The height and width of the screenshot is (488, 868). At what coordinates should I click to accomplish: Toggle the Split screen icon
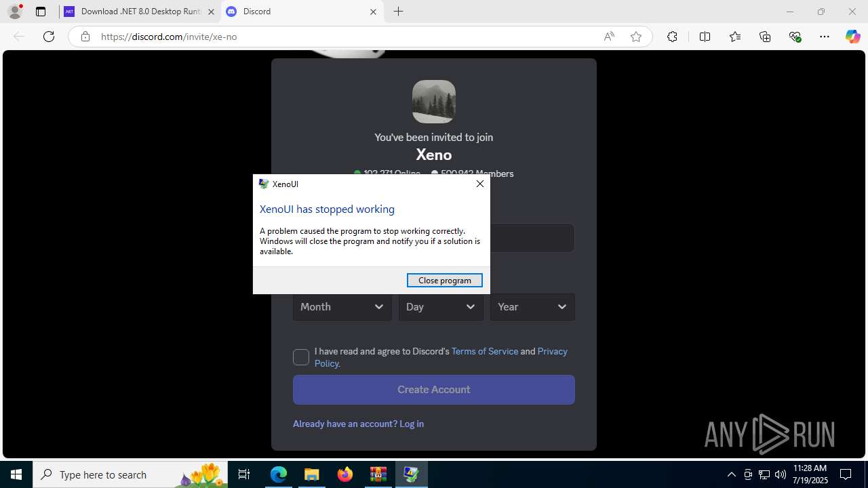coord(705,37)
